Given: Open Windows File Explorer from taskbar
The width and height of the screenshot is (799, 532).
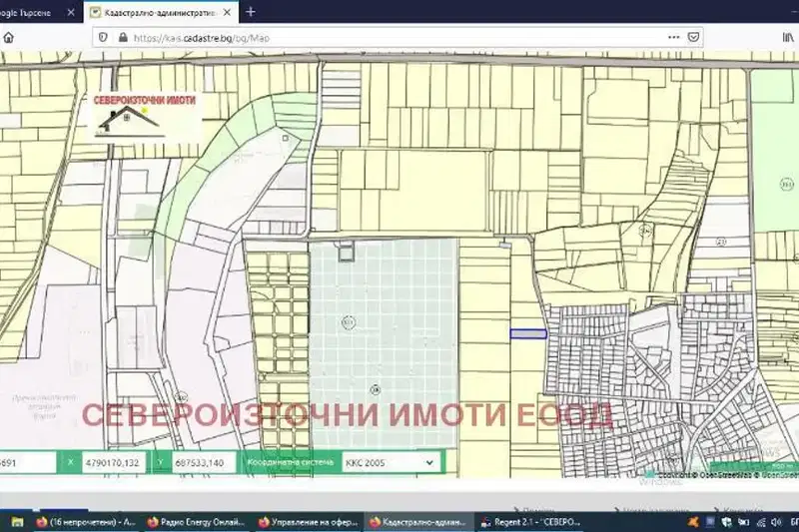Looking at the screenshot, I should point(17,522).
